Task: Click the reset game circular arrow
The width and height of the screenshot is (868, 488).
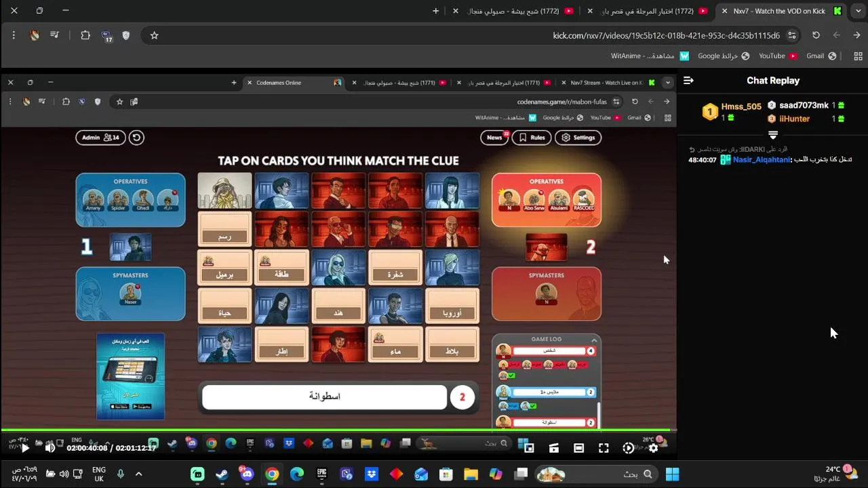Action: click(x=136, y=138)
